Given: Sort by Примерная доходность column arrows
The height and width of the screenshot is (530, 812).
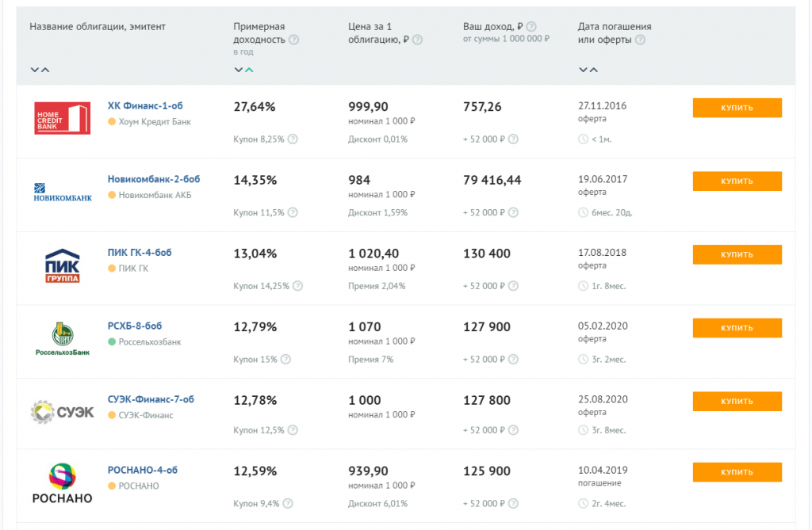Looking at the screenshot, I should [244, 70].
